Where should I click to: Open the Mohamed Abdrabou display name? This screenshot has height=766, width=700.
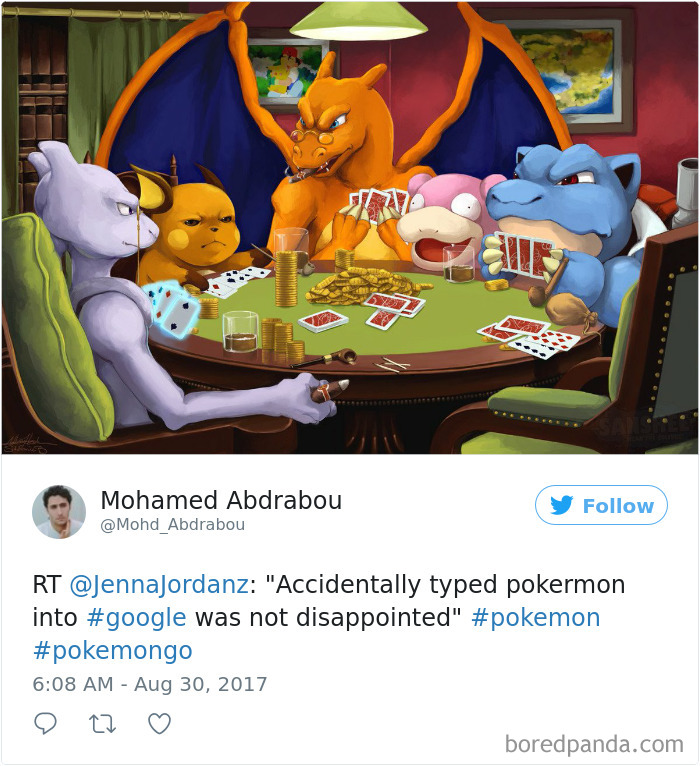tap(221, 500)
